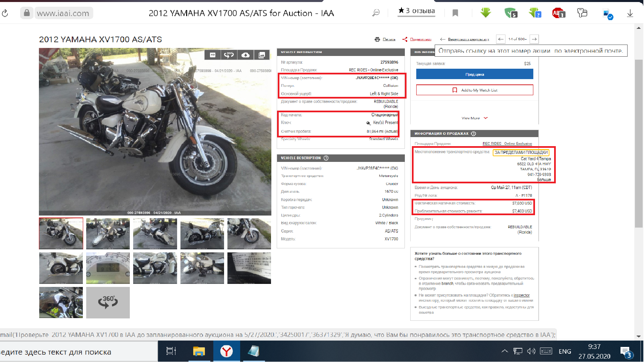The image size is (644, 362).
Task: Open the notification center icon
Action: click(625, 352)
